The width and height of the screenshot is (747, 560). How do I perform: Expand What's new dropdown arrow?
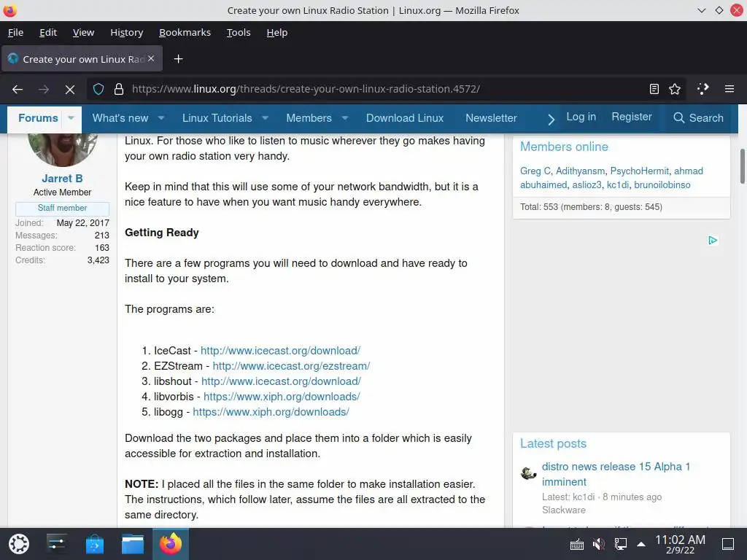161,117
